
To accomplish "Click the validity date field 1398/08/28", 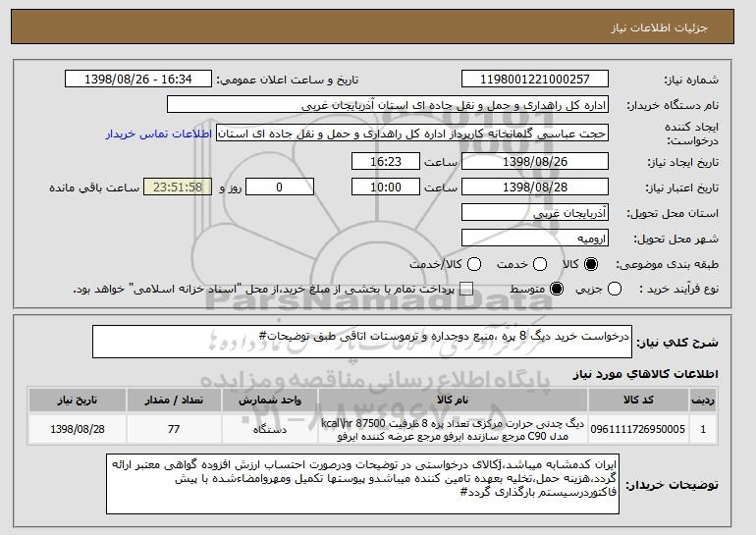I will coord(535,187).
